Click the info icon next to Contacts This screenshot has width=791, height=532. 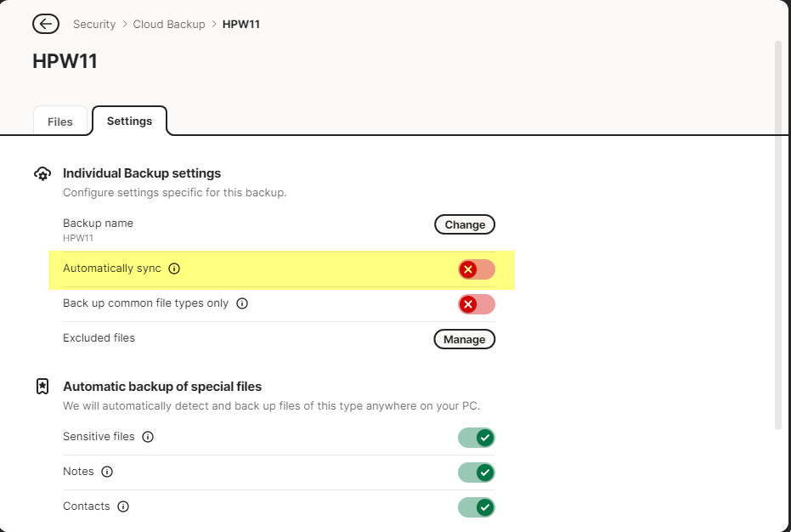point(123,507)
